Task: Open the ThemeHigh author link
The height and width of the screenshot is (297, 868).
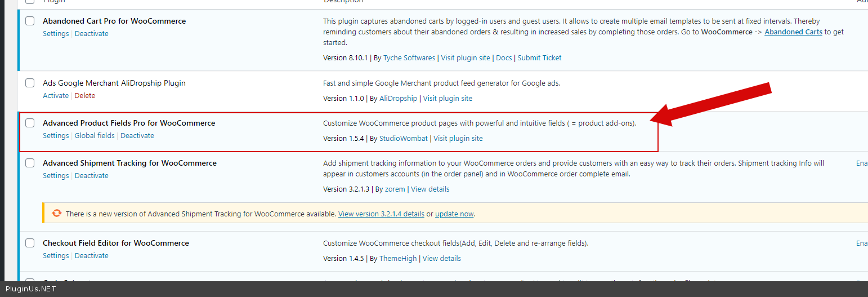Action: [398, 259]
